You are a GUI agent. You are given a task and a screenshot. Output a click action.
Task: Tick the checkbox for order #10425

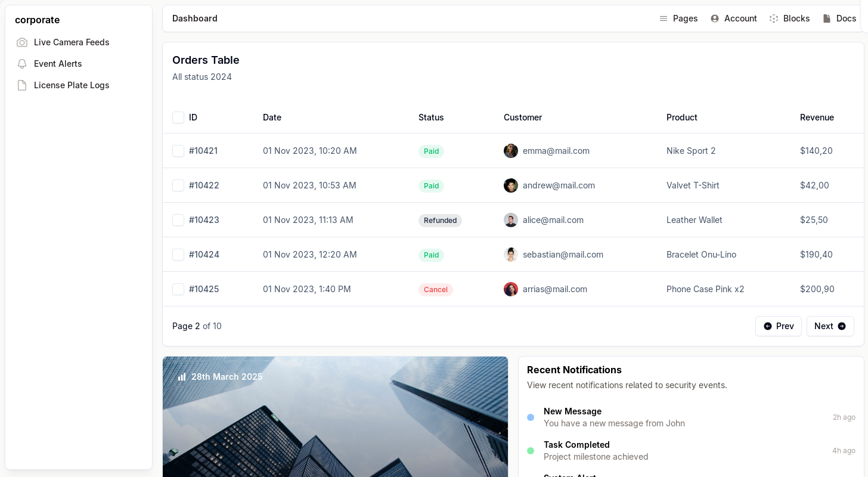pos(178,289)
